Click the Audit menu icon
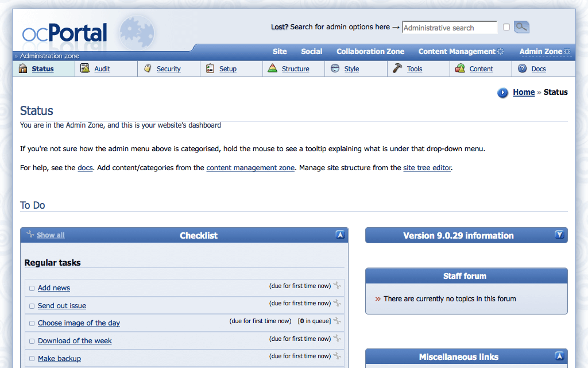Viewport: 588px width, 368px height. (85, 68)
